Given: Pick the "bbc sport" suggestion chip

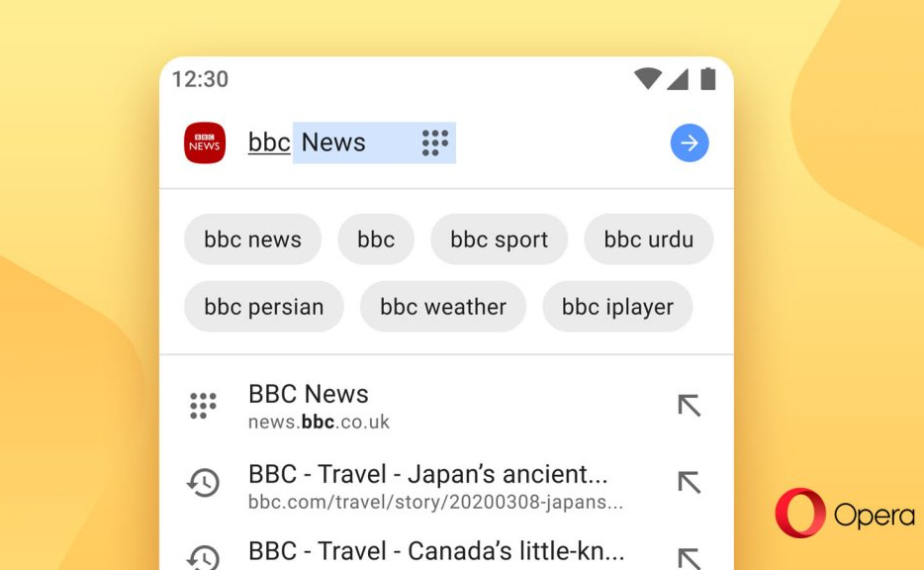Looking at the screenshot, I should pyautogui.click(x=500, y=239).
